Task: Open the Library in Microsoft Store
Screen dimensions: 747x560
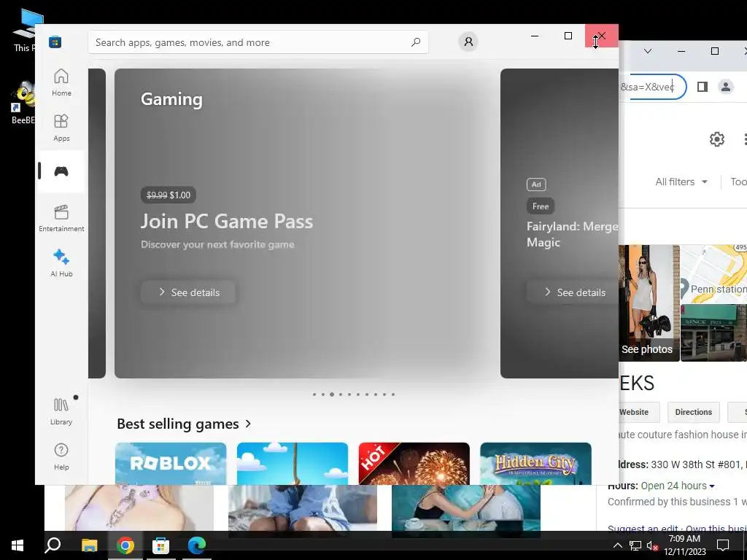Action: pyautogui.click(x=61, y=411)
